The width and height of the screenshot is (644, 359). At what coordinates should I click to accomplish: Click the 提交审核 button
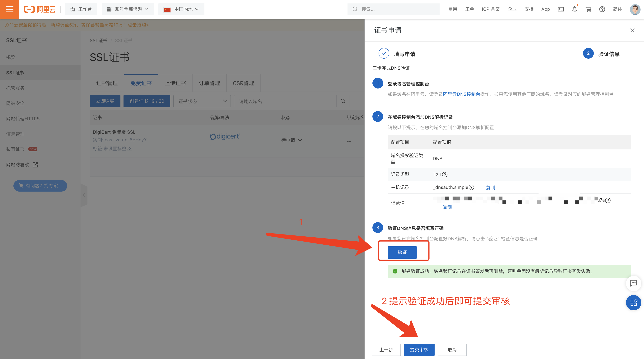tap(419, 350)
